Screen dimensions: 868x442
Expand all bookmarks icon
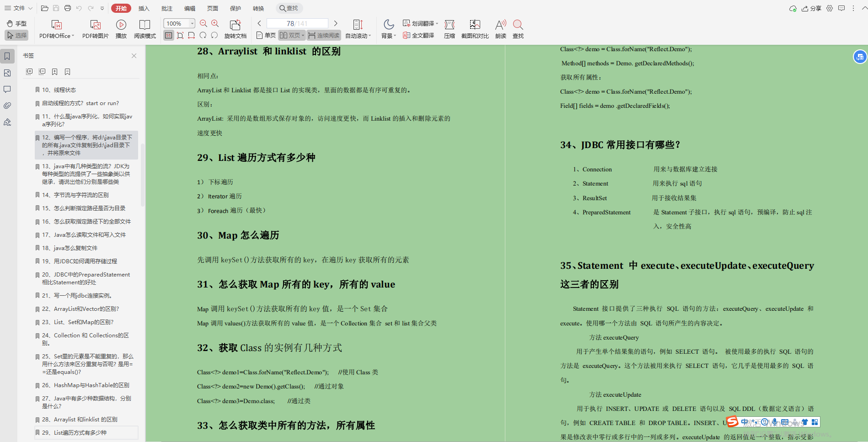[29, 72]
